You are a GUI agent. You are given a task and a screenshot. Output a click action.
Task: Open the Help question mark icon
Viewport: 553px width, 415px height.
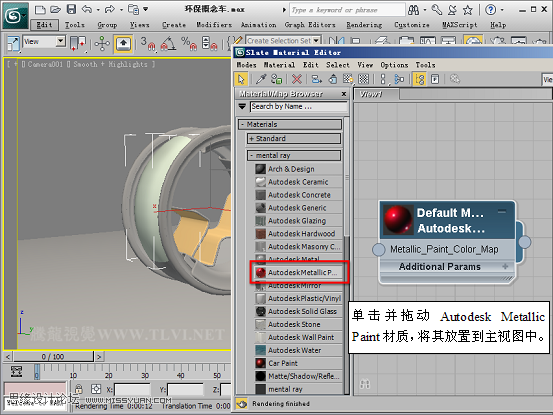click(x=490, y=10)
